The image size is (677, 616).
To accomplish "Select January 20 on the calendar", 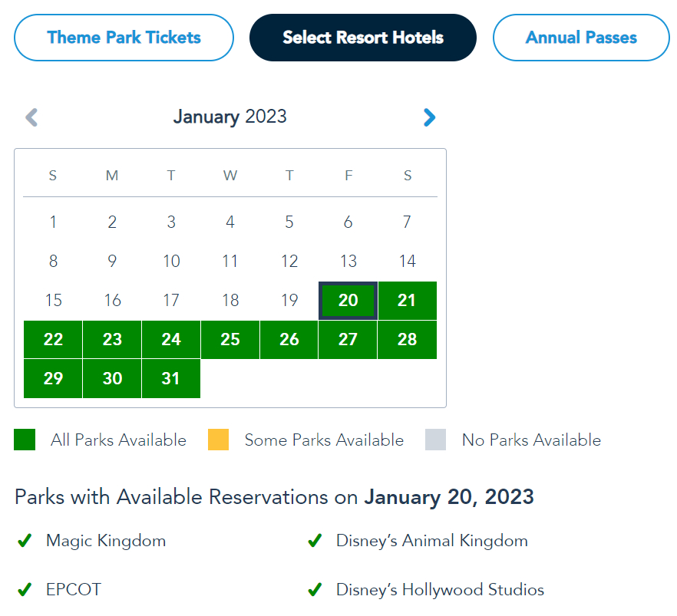I will click(348, 300).
